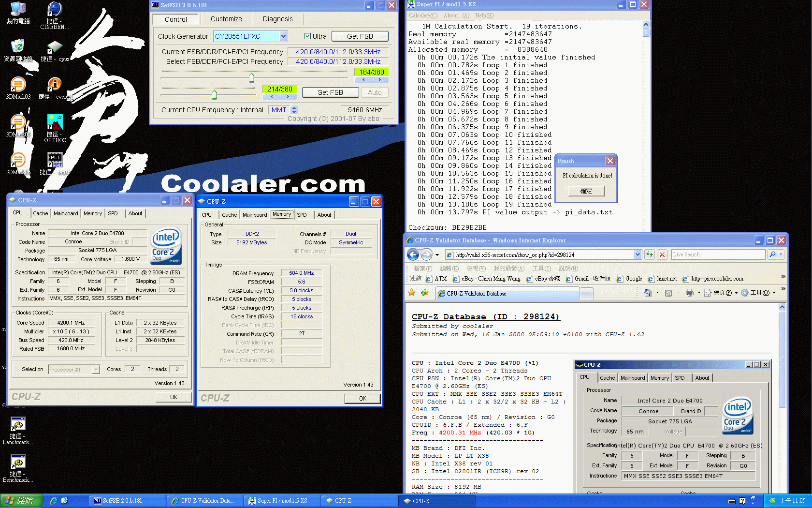This screenshot has width=812, height=508.
Task: Click the lower FSB slider thumb in SetFSB
Action: (x=214, y=94)
